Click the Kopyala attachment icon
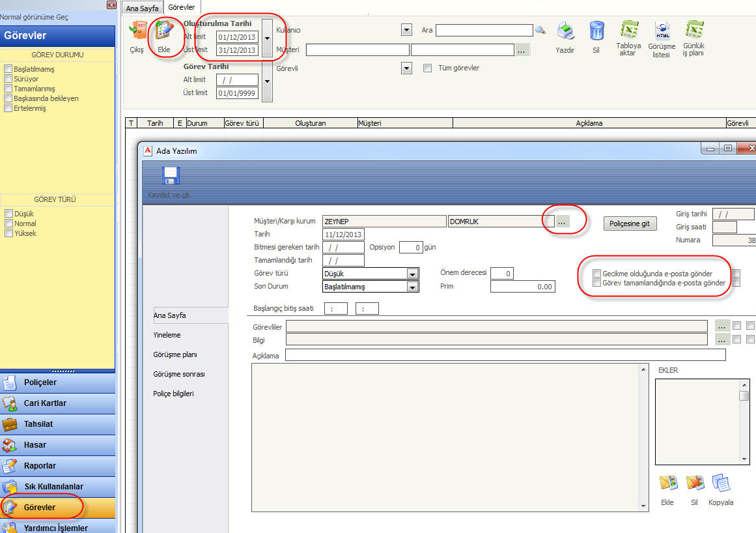 [721, 484]
